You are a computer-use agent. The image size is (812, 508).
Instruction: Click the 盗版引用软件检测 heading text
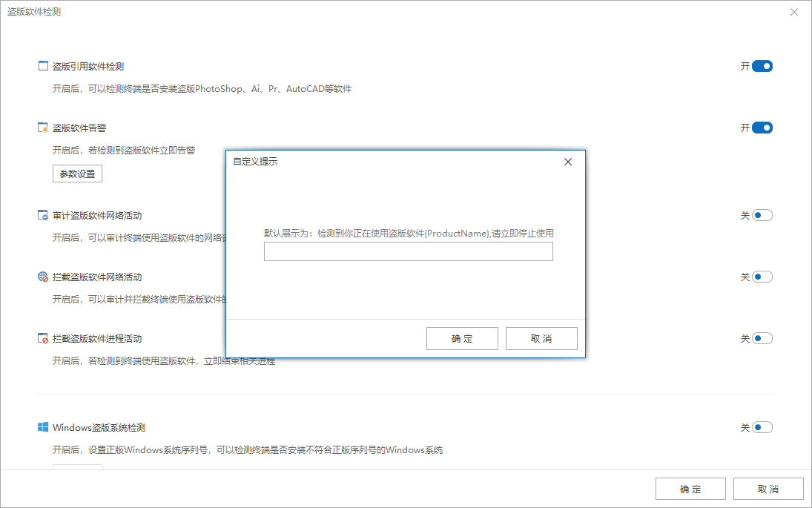[x=88, y=66]
